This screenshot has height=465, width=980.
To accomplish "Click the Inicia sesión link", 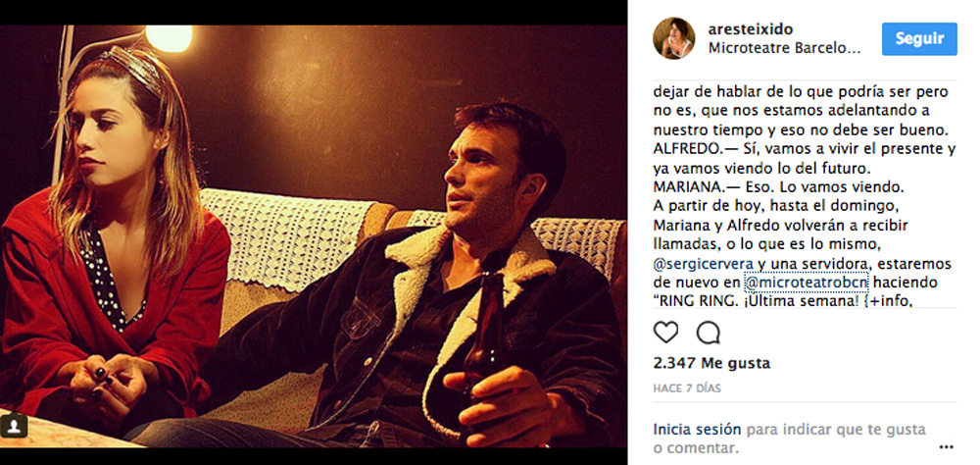I will pos(698,430).
